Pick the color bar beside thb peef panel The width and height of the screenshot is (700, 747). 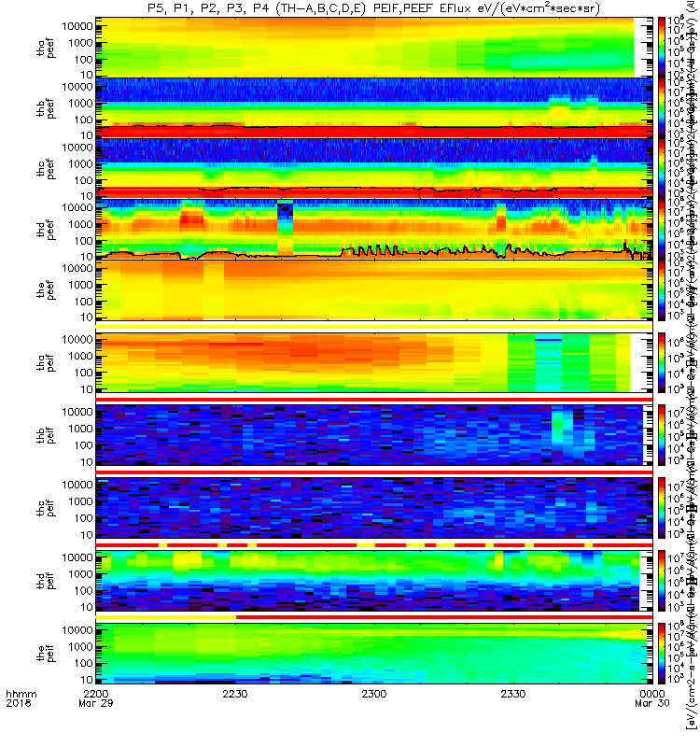(662, 107)
